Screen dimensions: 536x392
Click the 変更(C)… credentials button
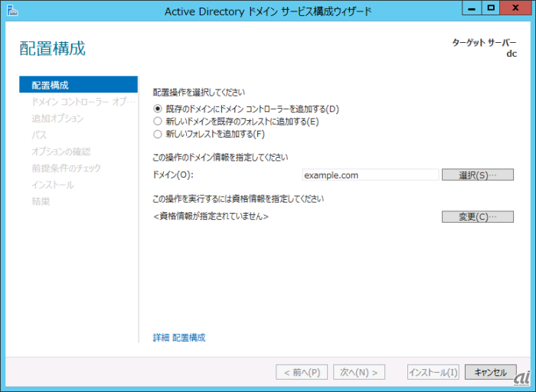point(478,217)
